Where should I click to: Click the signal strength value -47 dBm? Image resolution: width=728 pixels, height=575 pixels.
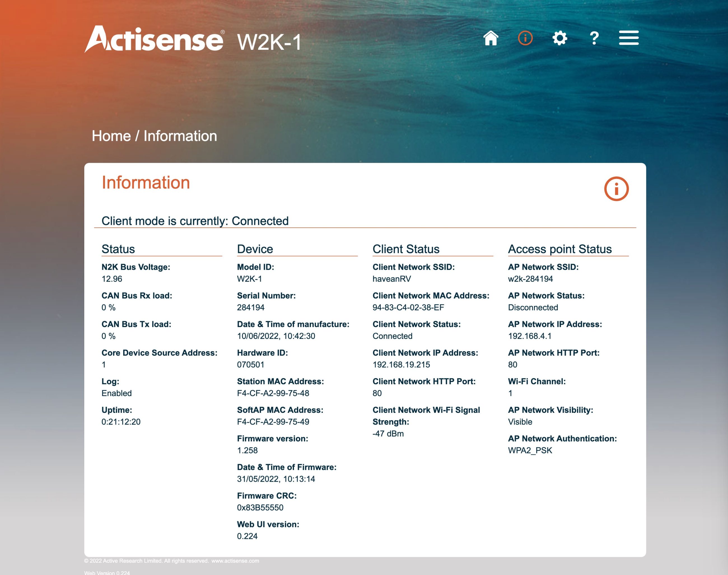[388, 434]
